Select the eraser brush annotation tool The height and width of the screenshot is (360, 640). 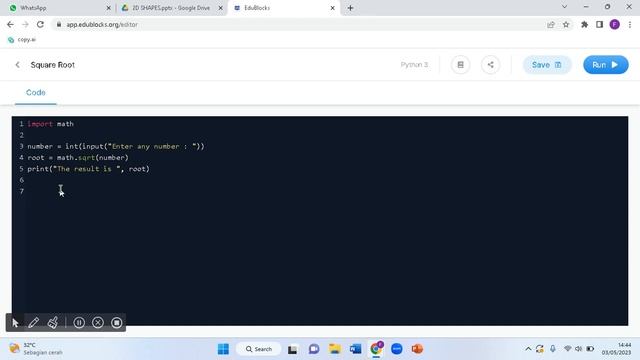53,323
